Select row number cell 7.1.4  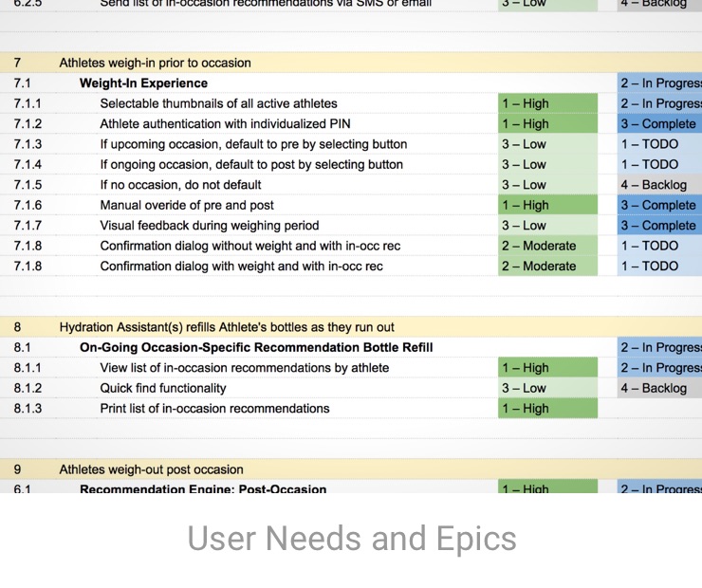pos(28,165)
